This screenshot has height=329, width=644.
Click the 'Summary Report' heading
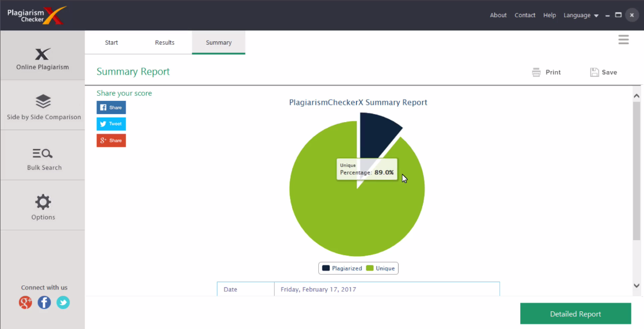pos(133,72)
